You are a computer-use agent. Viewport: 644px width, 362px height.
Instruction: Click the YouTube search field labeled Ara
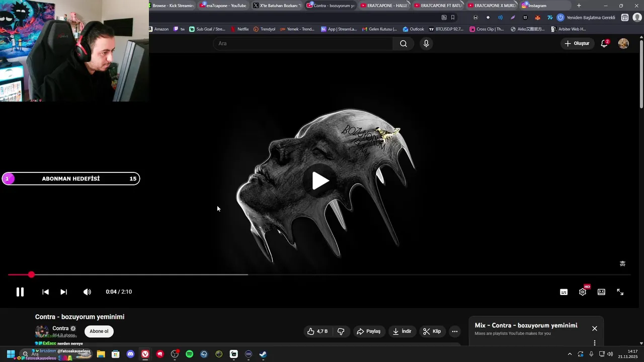(303, 43)
